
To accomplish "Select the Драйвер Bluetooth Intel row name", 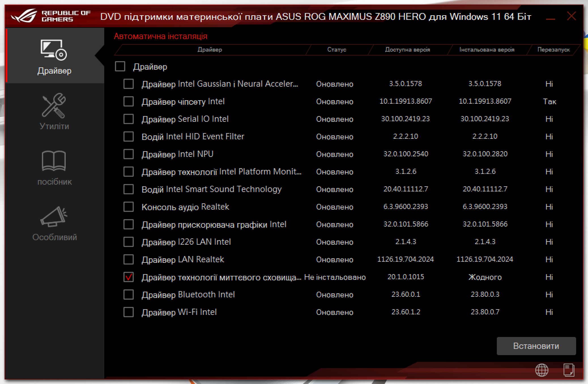I will point(188,295).
